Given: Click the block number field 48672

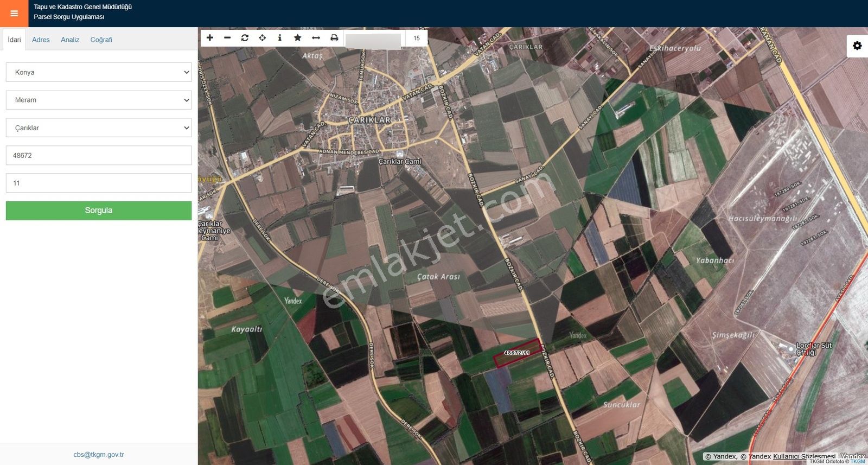Looking at the screenshot, I should click(x=99, y=155).
